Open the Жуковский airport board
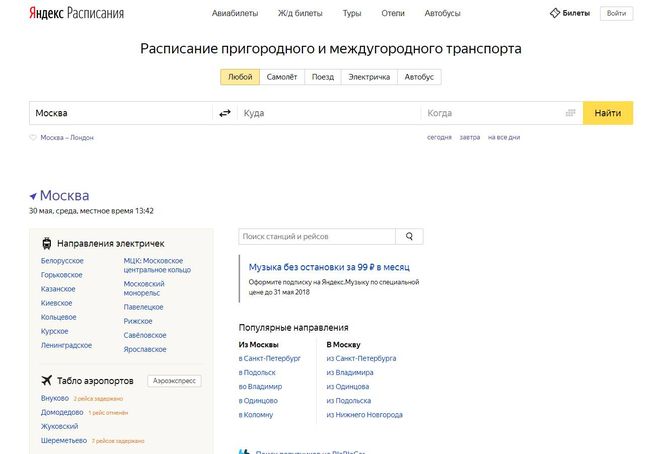Viewport: 670px width, 454px height. tap(59, 426)
